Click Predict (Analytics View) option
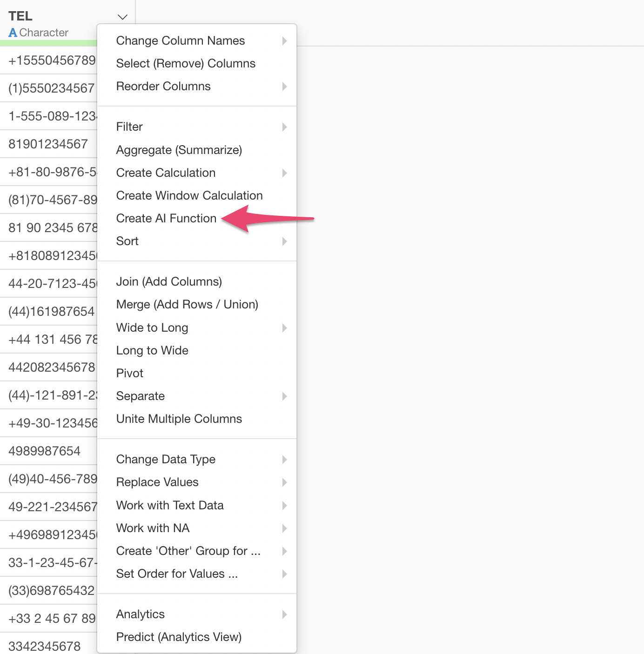The image size is (644, 654). 179,637
